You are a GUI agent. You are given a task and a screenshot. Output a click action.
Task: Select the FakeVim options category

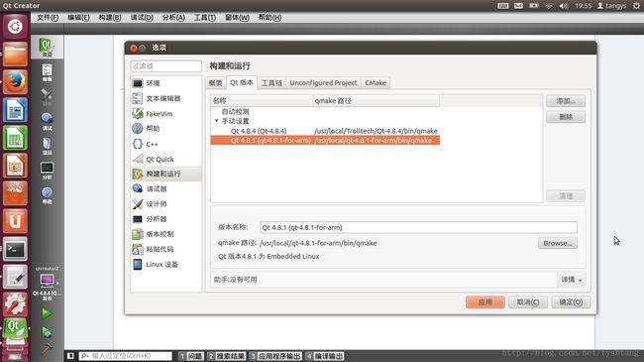click(x=165, y=113)
